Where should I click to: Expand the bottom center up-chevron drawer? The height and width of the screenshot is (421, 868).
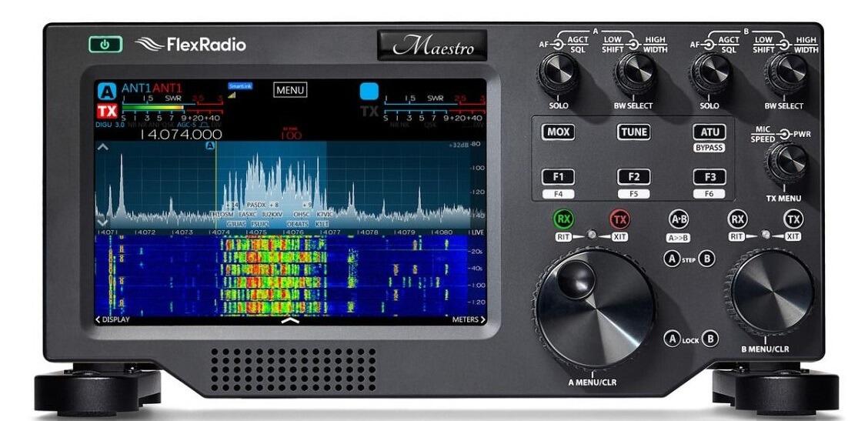click(289, 320)
